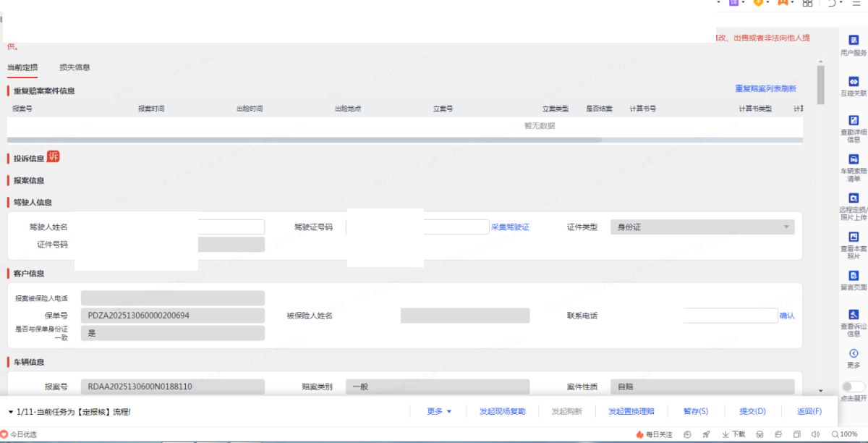Click the 联系电话 input field
The height and width of the screenshot is (443, 868).
point(729,316)
